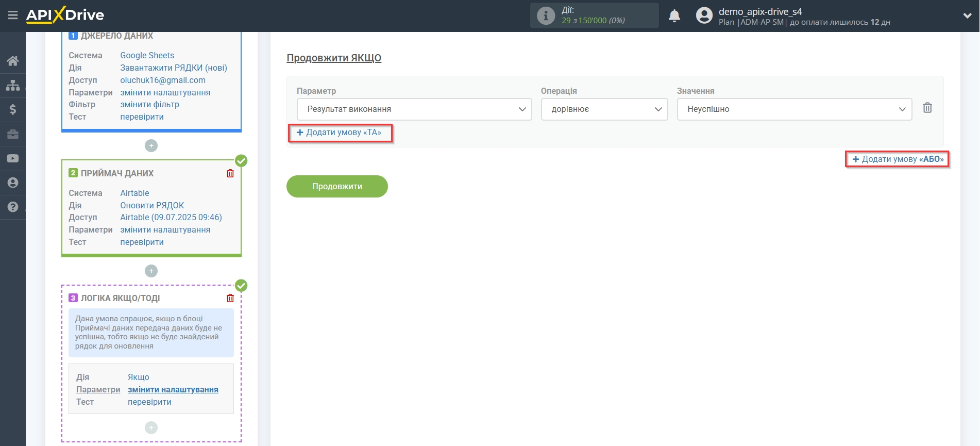Click 'Додати умову «АБО»'
Image resolution: width=980 pixels, height=446 pixels.
click(x=898, y=159)
